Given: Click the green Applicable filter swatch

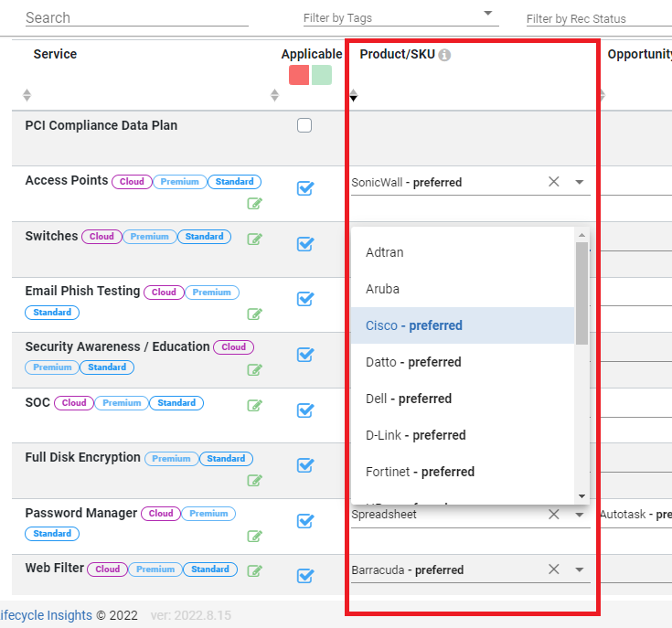Looking at the screenshot, I should tap(322, 75).
